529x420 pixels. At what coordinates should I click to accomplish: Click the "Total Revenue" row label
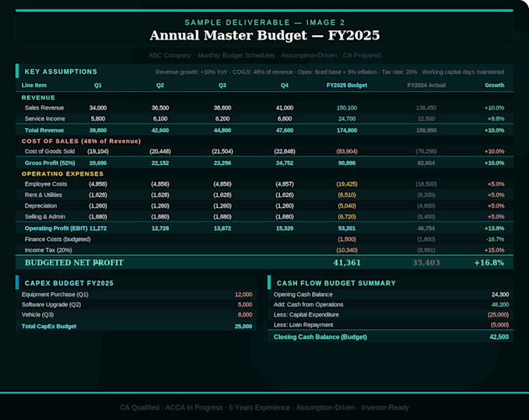(x=44, y=130)
